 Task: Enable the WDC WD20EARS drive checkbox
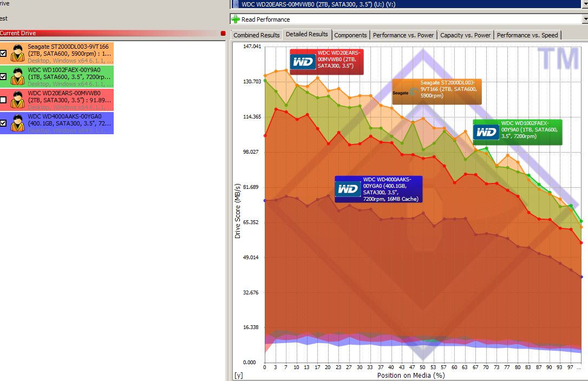click(x=3, y=100)
